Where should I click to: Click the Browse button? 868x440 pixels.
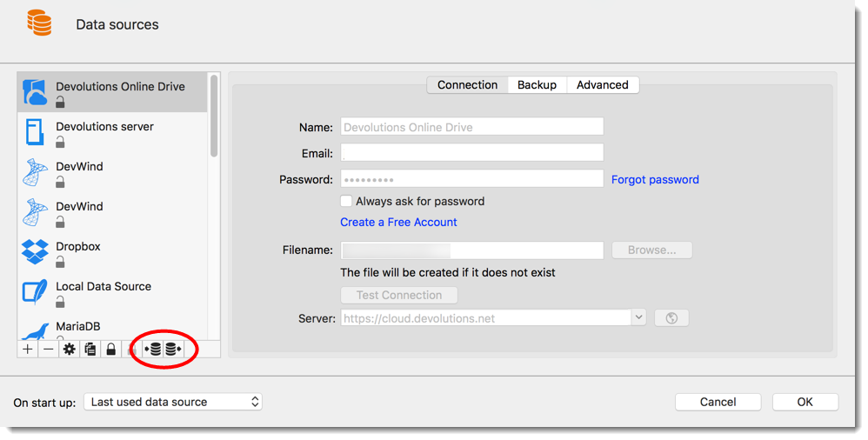coord(651,250)
